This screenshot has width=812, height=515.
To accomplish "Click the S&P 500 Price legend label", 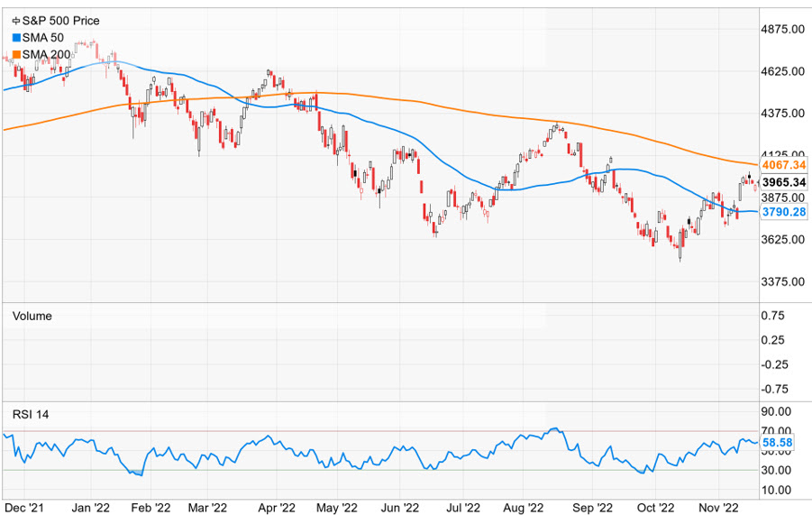I will (60, 21).
